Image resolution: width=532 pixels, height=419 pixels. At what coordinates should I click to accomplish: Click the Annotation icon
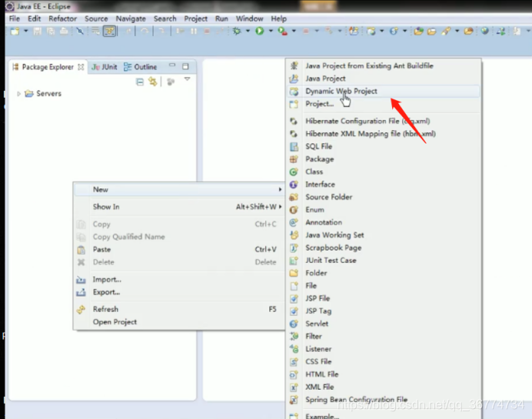tap(294, 222)
